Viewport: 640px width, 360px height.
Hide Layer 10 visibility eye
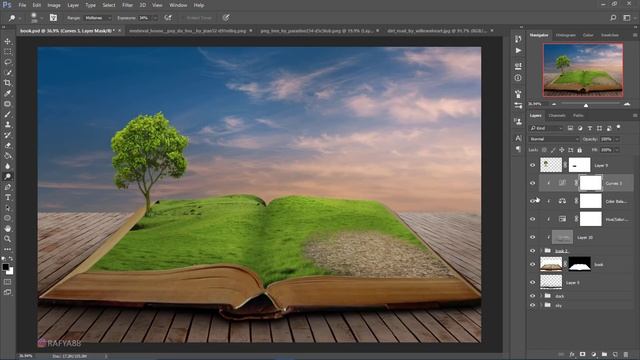pos(532,237)
